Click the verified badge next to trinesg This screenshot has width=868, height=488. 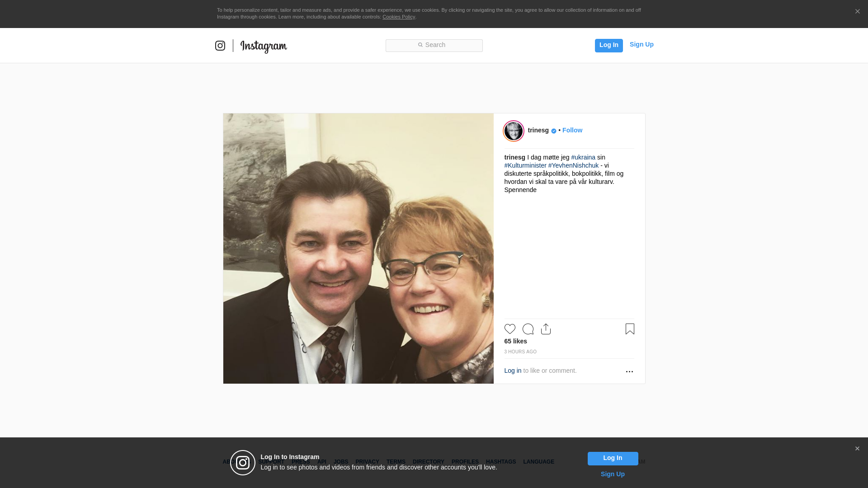tap(554, 131)
